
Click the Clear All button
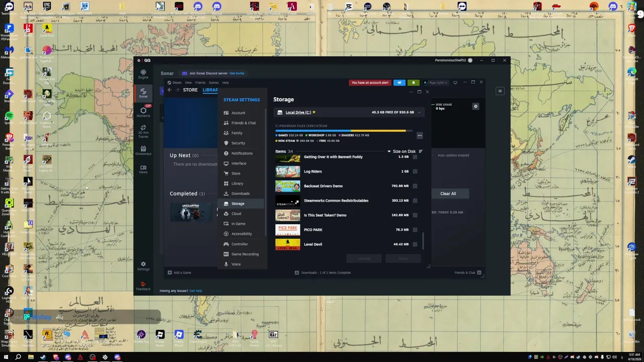448,194
